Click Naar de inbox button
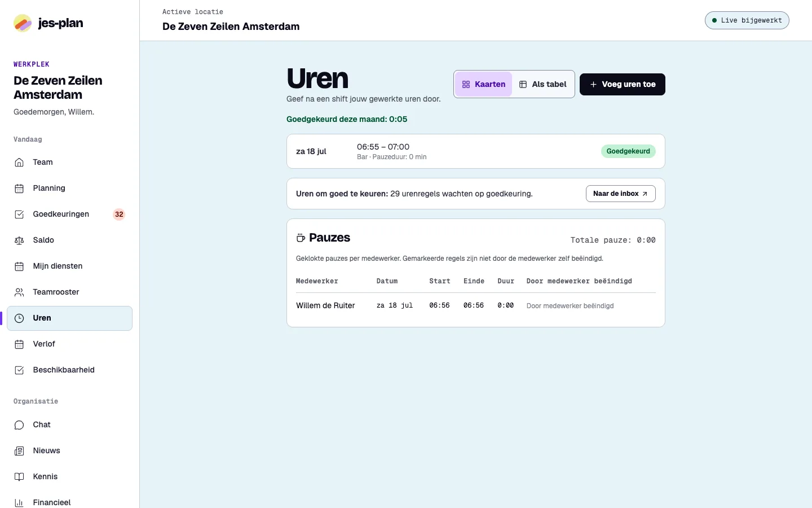This screenshot has width=812, height=508. point(621,194)
